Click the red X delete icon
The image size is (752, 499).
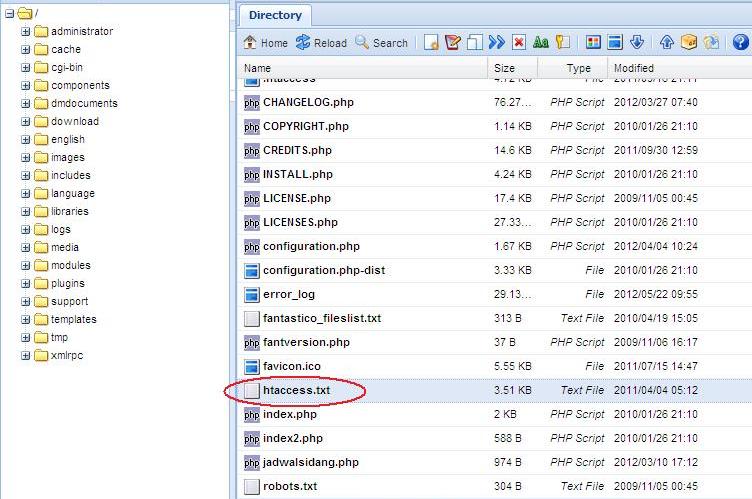(519, 43)
